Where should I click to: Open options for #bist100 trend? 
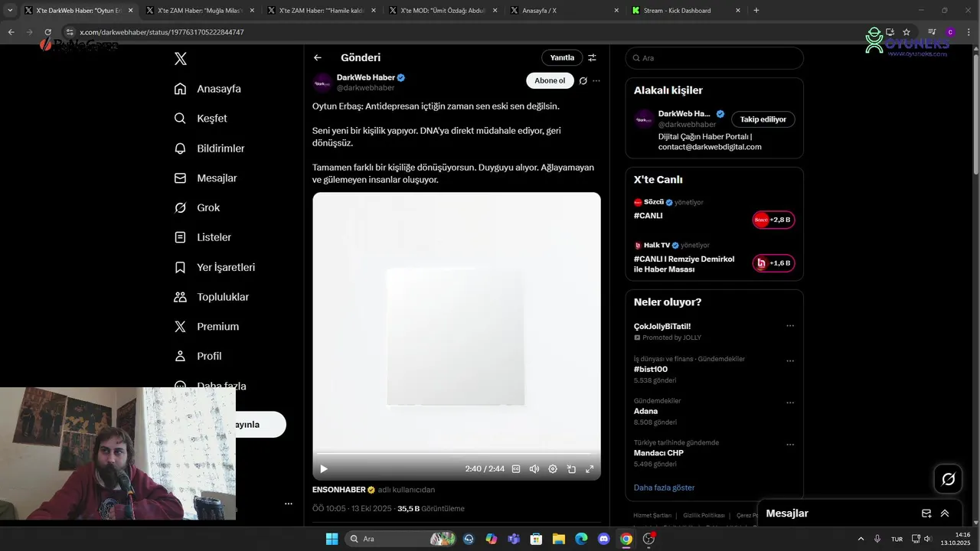click(790, 361)
